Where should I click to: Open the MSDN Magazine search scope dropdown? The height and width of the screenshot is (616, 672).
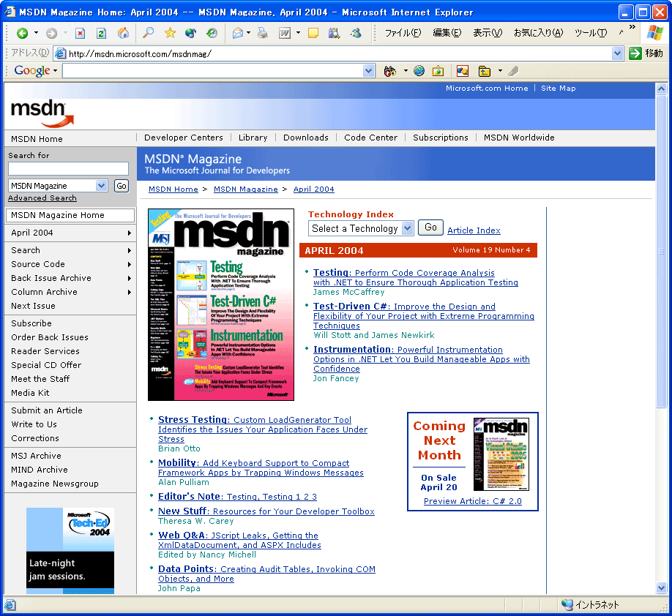tap(101, 186)
